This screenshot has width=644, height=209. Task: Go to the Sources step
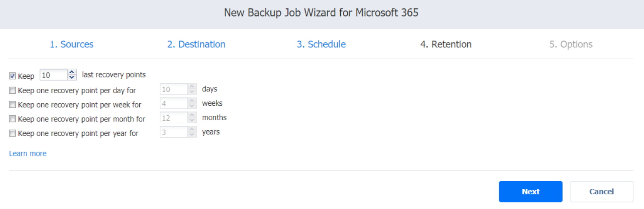pyautogui.click(x=71, y=44)
